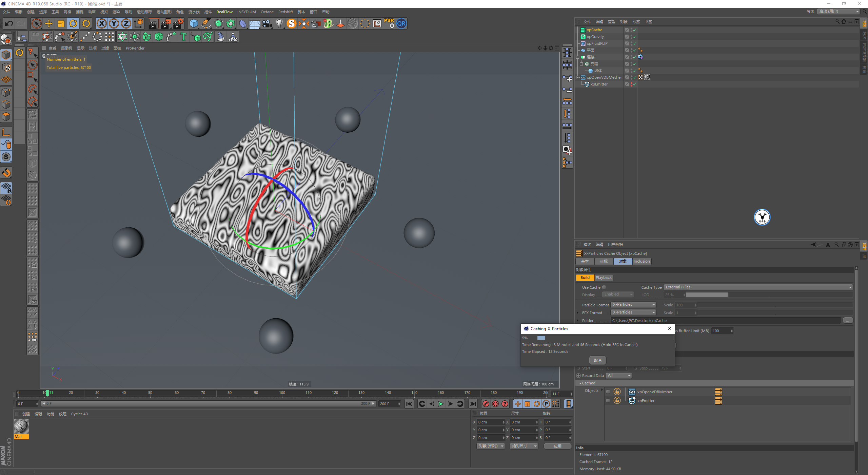Image resolution: width=868 pixels, height=475 pixels.
Task: Enable the Use Cache checkbox
Action: tap(604, 287)
